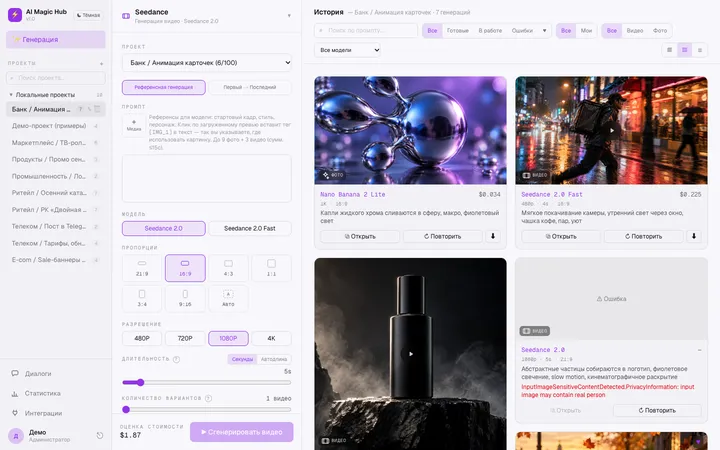Focus the Поиск по промпту field
Screen dimensions: 720x450
(366, 31)
